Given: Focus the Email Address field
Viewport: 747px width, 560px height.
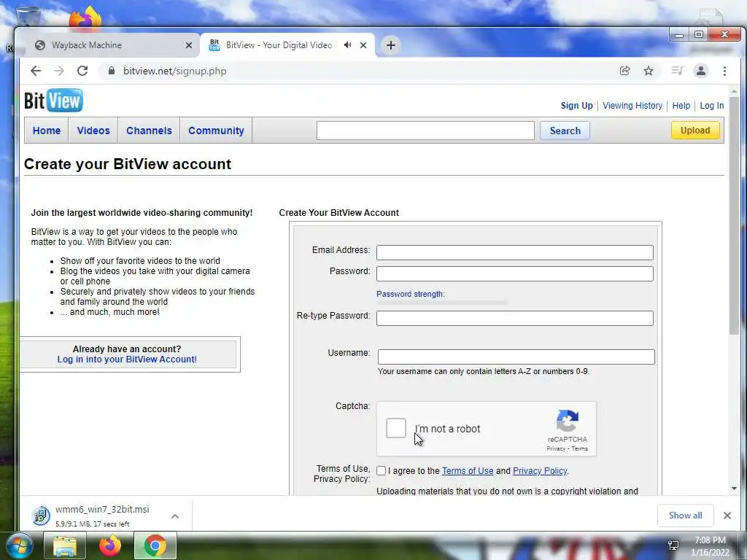Looking at the screenshot, I should (x=514, y=252).
